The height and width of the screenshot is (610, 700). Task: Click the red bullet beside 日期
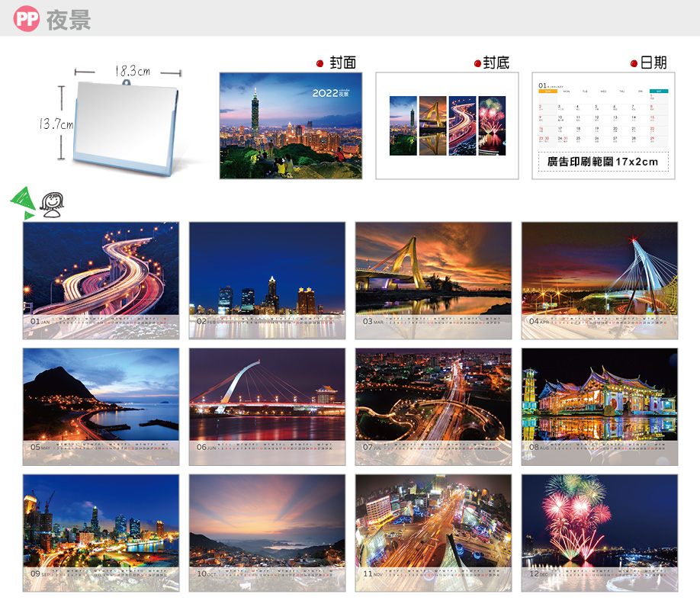634,63
